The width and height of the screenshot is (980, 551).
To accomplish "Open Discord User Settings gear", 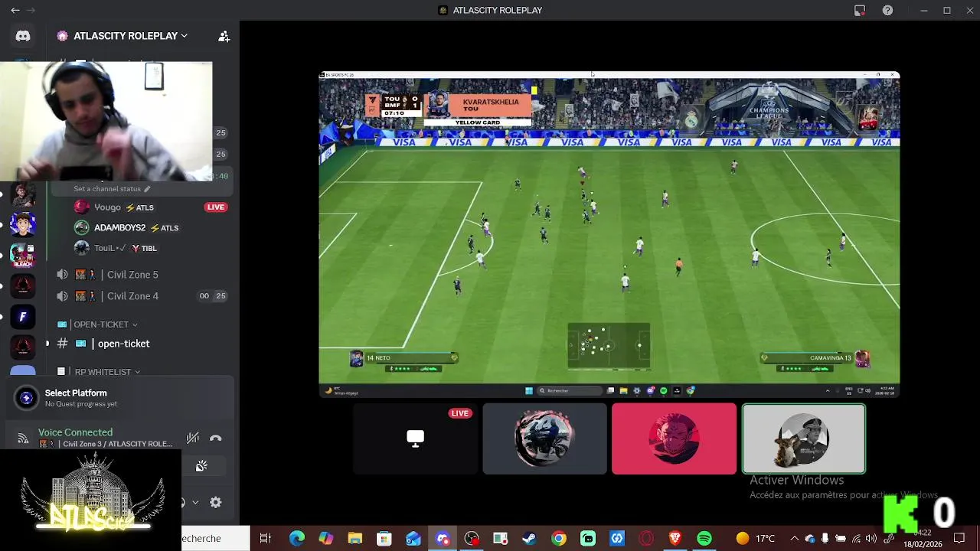I will tap(216, 503).
